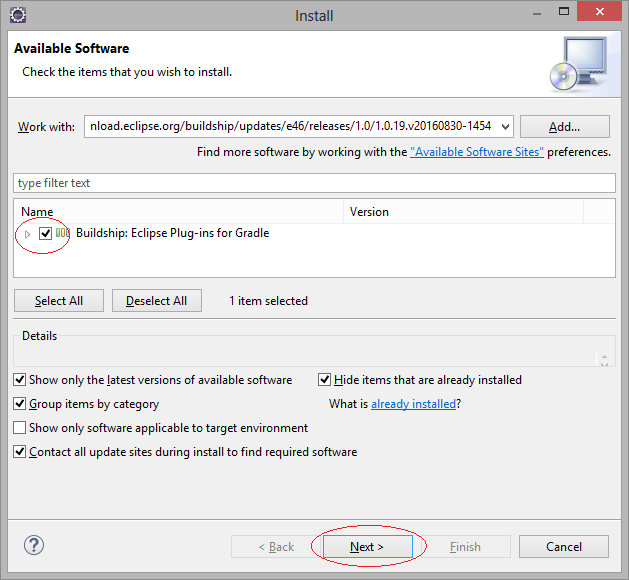This screenshot has width=629, height=580.
Task: Click the Buildship category icon
Action: pos(63,233)
